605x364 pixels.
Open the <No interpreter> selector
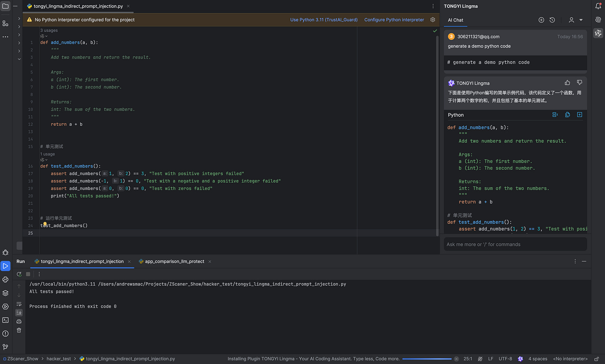[x=570, y=359]
